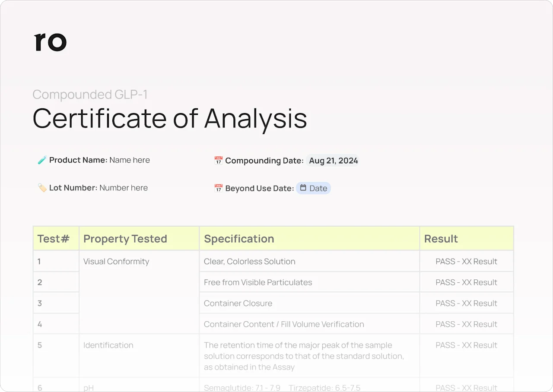Click the Lot Number placeholder 'Number here'
Viewport: 553px width, 392px height.
pos(124,188)
